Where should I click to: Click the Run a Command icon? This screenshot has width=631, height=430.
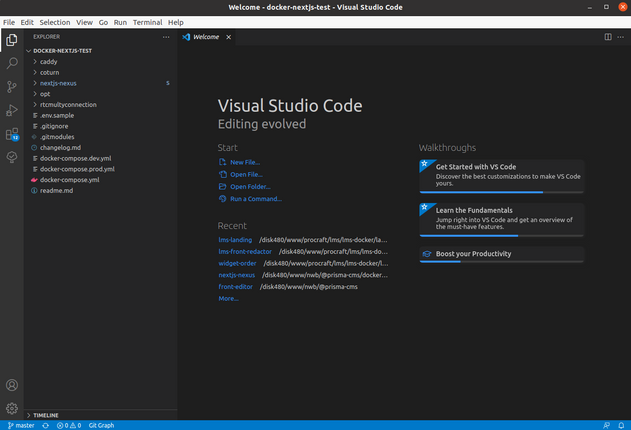[223, 199]
